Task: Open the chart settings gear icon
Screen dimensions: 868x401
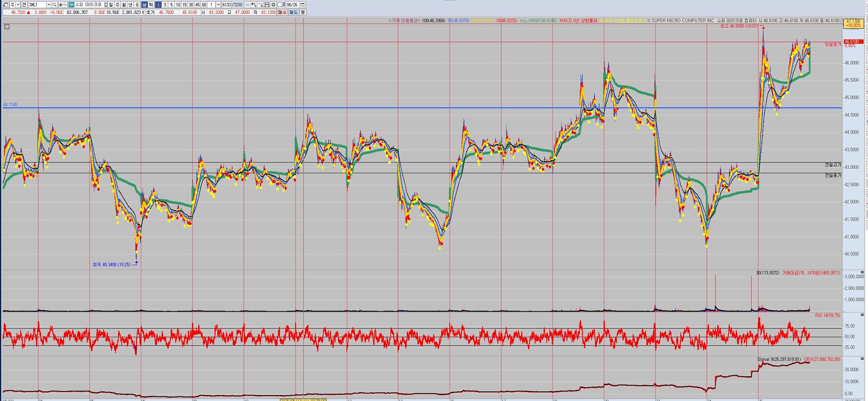Action: pos(273,5)
